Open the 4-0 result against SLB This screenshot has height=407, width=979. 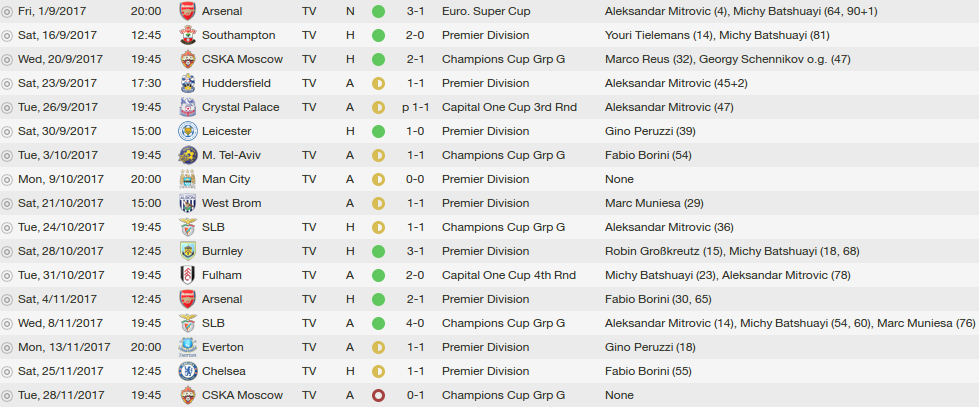[x=415, y=323]
